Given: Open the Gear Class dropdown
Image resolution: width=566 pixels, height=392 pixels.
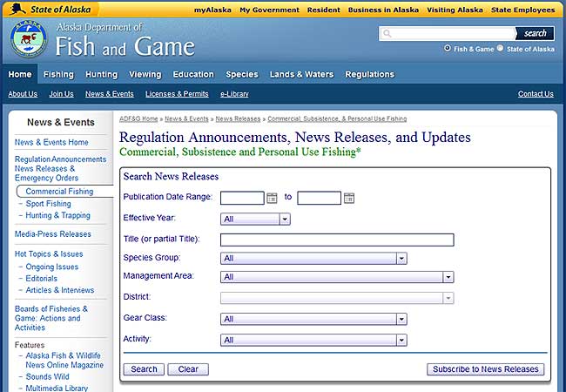Looking at the screenshot, I should [313, 319].
